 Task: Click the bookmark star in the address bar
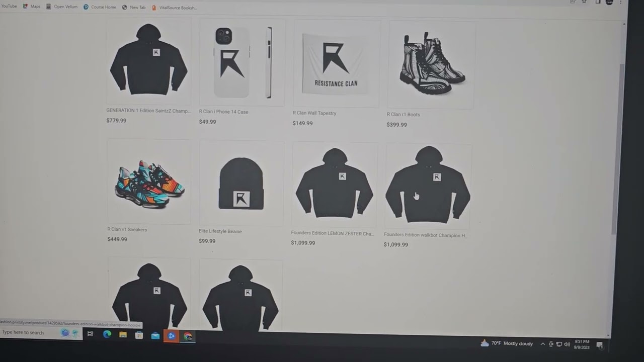click(x=584, y=2)
